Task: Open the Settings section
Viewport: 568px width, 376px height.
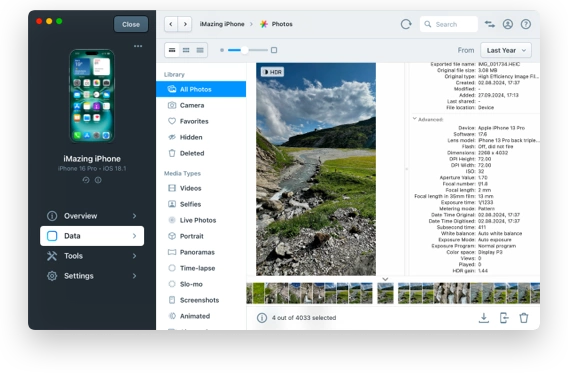Action: click(92, 276)
